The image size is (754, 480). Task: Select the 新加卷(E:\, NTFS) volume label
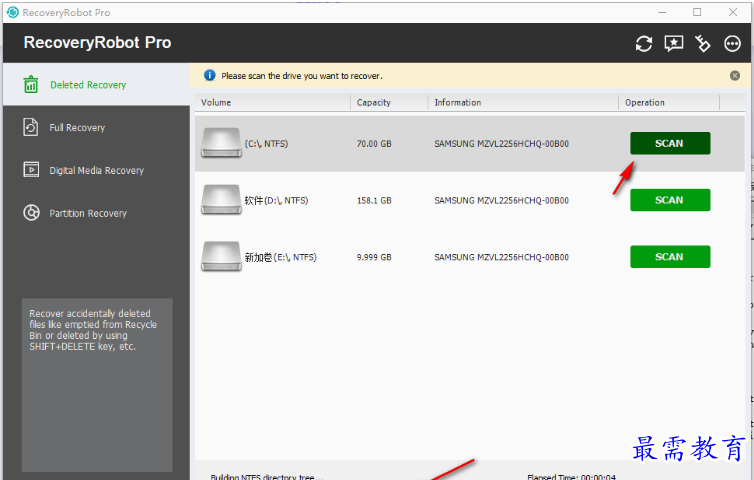click(x=281, y=257)
